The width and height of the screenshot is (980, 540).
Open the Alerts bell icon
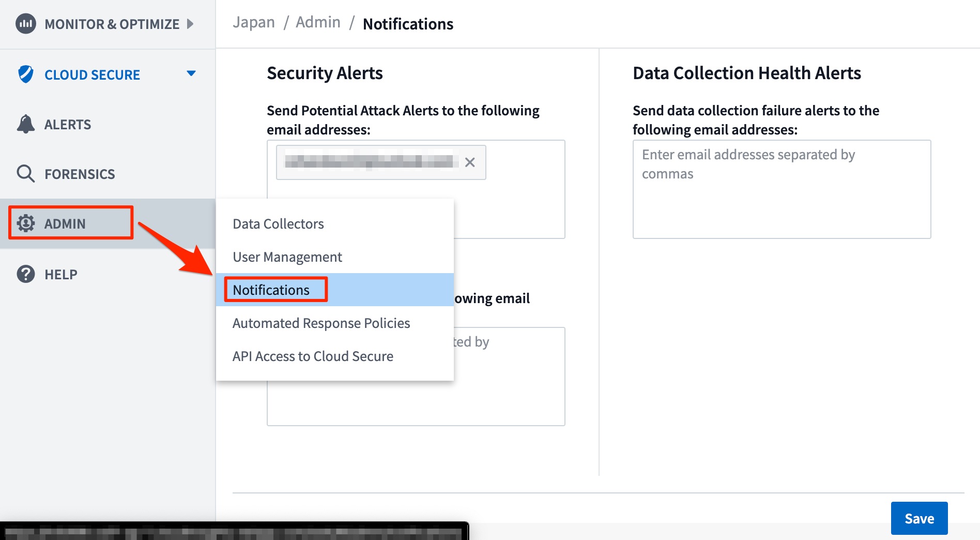(25, 124)
